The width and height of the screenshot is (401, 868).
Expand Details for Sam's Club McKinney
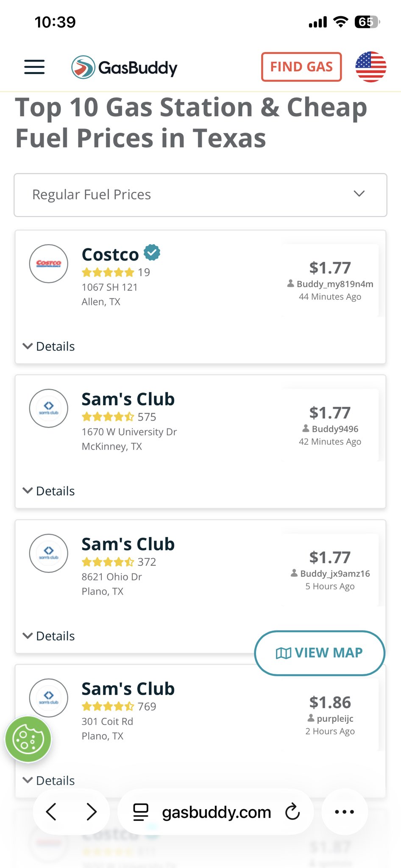coord(49,491)
